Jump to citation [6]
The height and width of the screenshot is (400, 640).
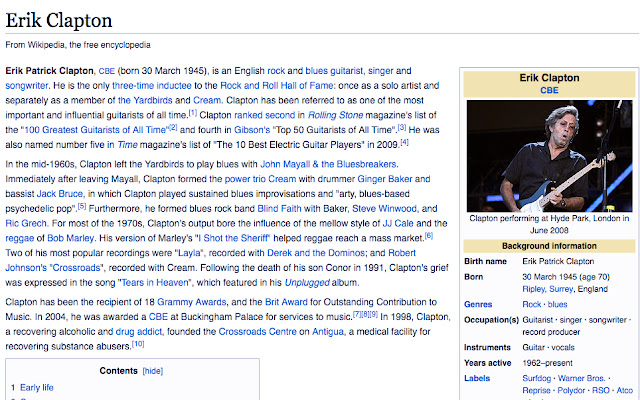click(x=429, y=235)
